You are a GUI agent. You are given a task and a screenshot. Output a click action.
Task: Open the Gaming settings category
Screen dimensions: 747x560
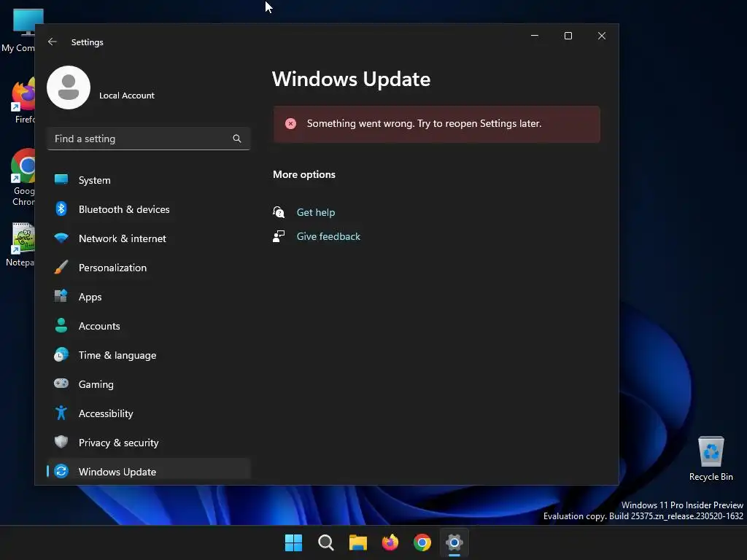pyautogui.click(x=149, y=384)
